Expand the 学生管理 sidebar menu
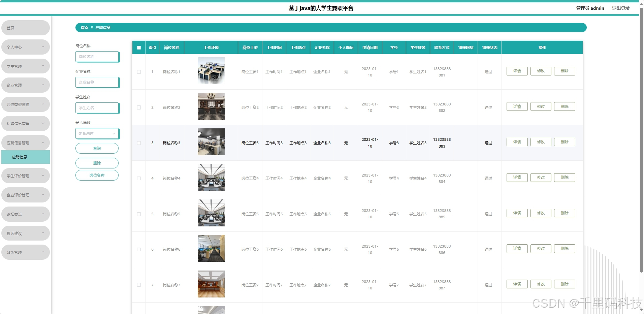Screen dimensions: 644x314 coord(26,66)
